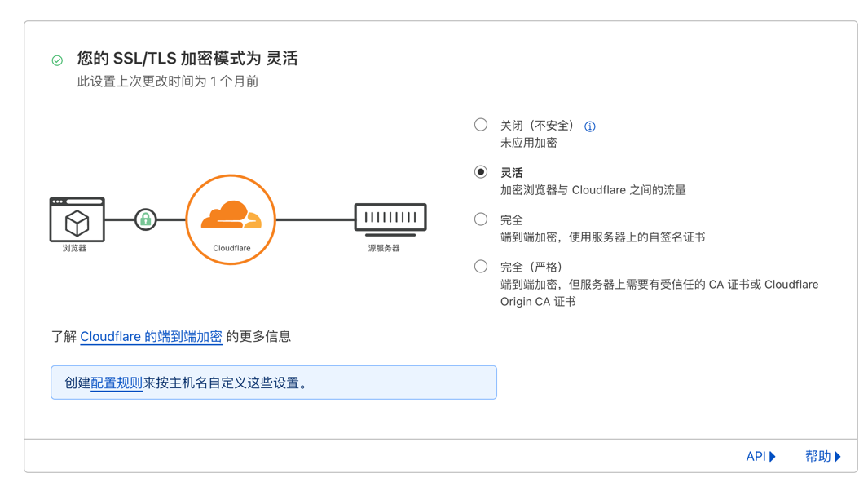Click the 灵活 mode label text

[x=510, y=171]
